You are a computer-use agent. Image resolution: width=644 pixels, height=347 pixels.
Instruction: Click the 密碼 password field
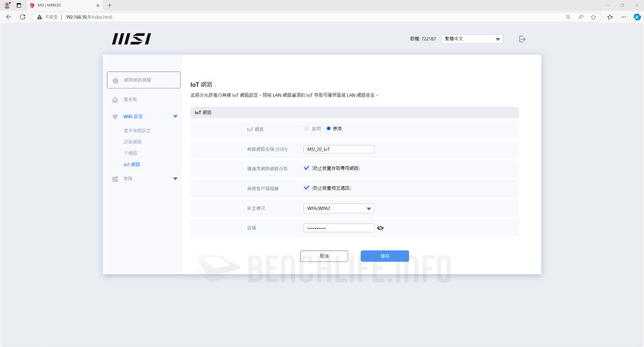tap(339, 228)
